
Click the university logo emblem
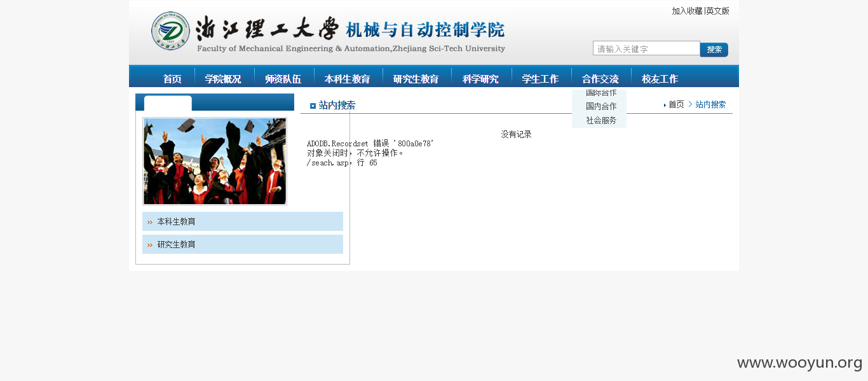[170, 31]
